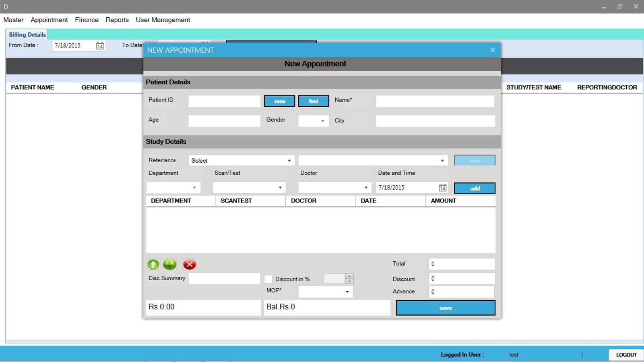Open the MOP dropdown list

coord(347,292)
